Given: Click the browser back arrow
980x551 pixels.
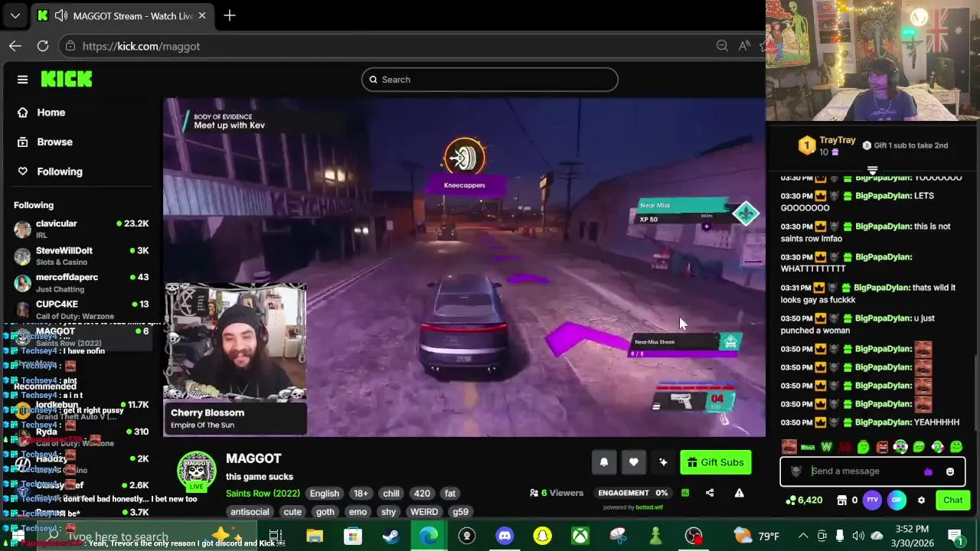Looking at the screenshot, I should (15, 46).
